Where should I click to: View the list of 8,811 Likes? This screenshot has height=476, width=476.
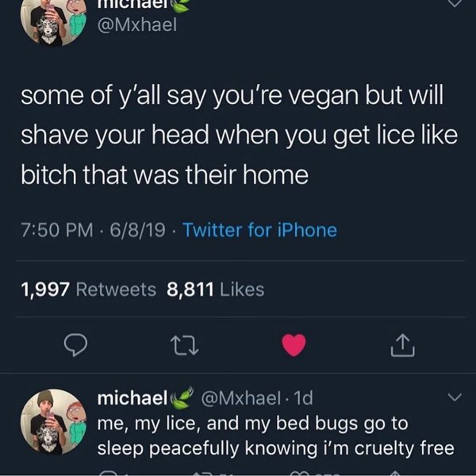216,290
